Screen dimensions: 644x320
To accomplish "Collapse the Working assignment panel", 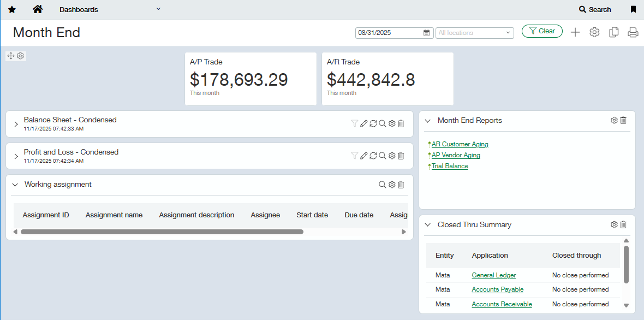I will 16,185.
